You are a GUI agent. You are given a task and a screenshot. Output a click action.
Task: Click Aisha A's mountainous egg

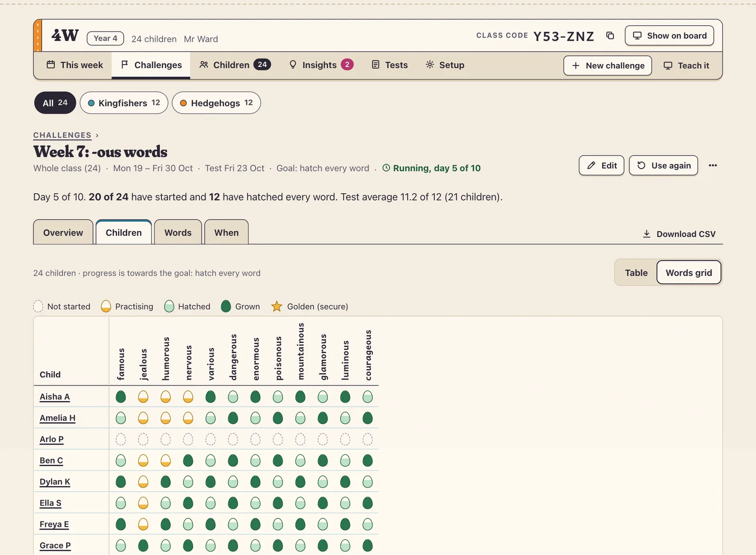(300, 397)
